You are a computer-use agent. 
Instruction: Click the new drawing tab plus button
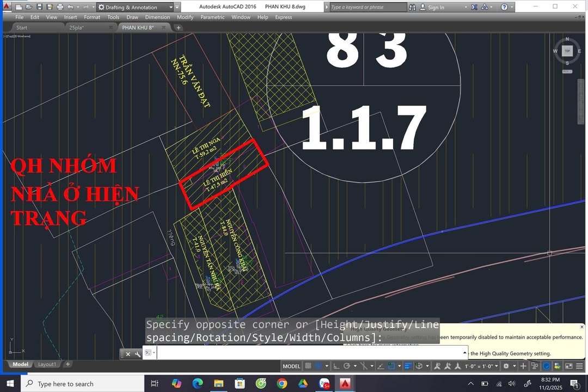coord(178,27)
